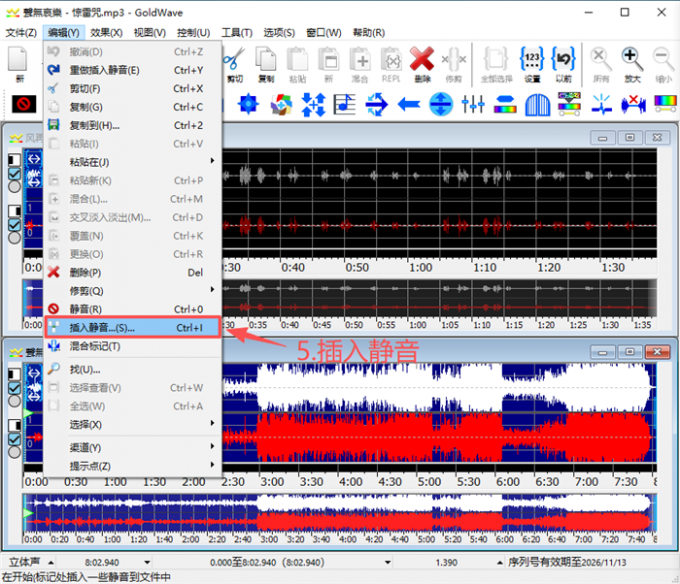Expand the 渠道(Y) submenu
Viewport: 680px width, 584px height.
click(133, 447)
